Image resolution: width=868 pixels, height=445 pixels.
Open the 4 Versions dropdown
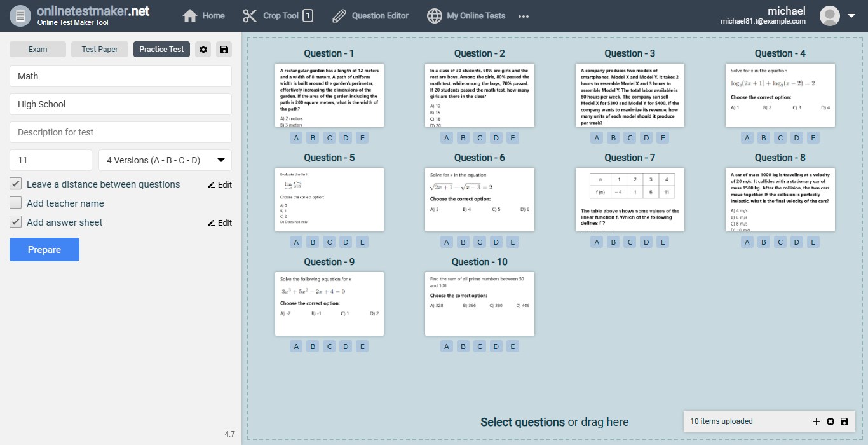pos(165,160)
